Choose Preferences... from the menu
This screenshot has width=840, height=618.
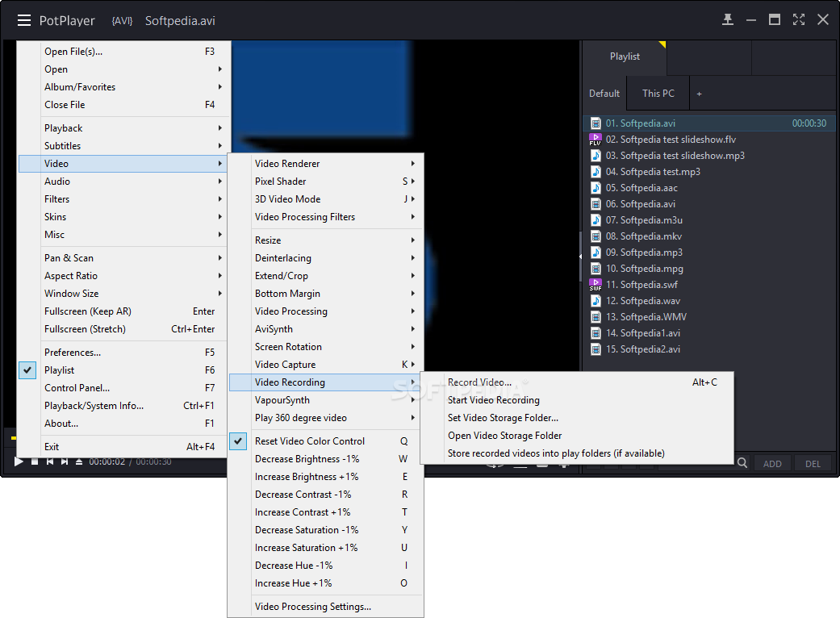click(123, 353)
